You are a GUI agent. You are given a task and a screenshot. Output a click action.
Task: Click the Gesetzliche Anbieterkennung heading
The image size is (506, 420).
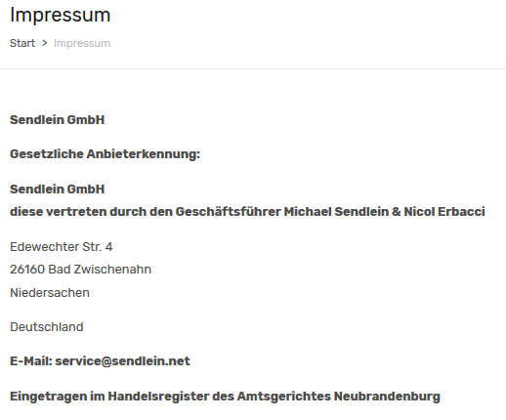click(x=105, y=154)
